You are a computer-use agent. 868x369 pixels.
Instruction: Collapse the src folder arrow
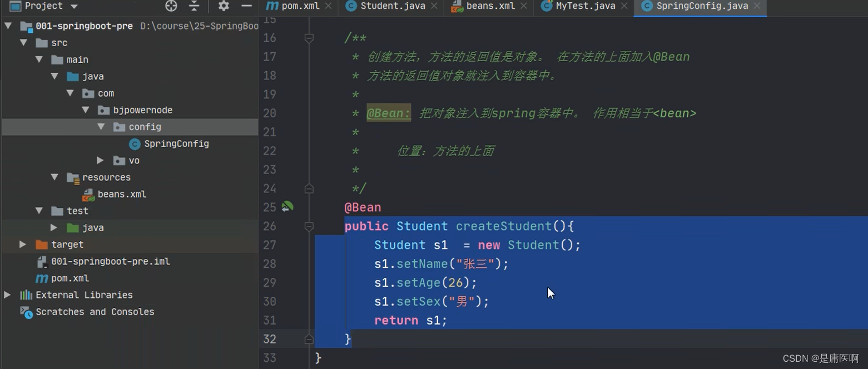pyautogui.click(x=23, y=43)
